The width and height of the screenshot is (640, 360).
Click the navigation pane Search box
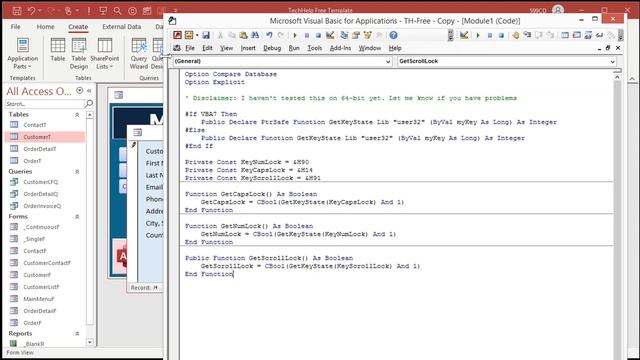44,104
